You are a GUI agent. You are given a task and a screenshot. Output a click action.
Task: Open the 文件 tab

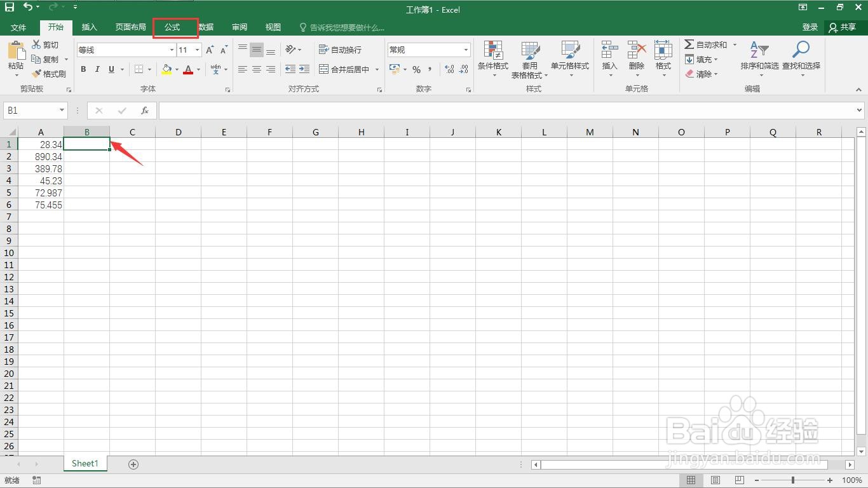pos(18,27)
